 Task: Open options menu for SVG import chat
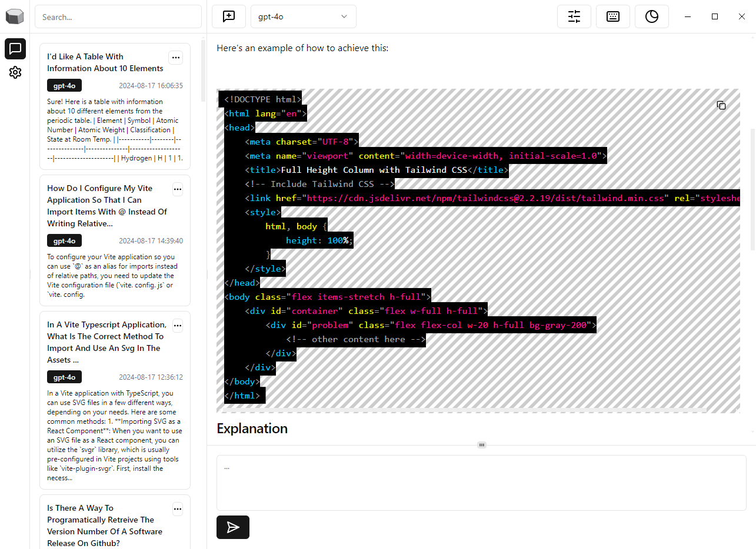[178, 325]
